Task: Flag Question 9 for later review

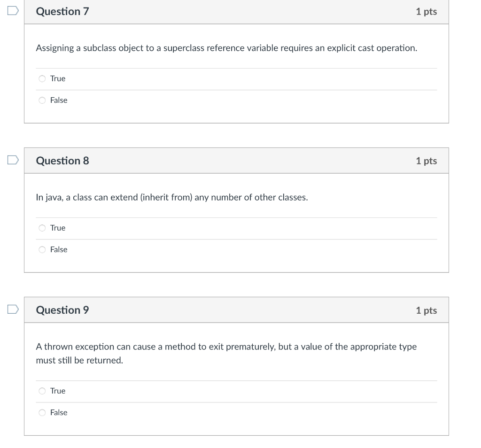Action: tap(13, 309)
